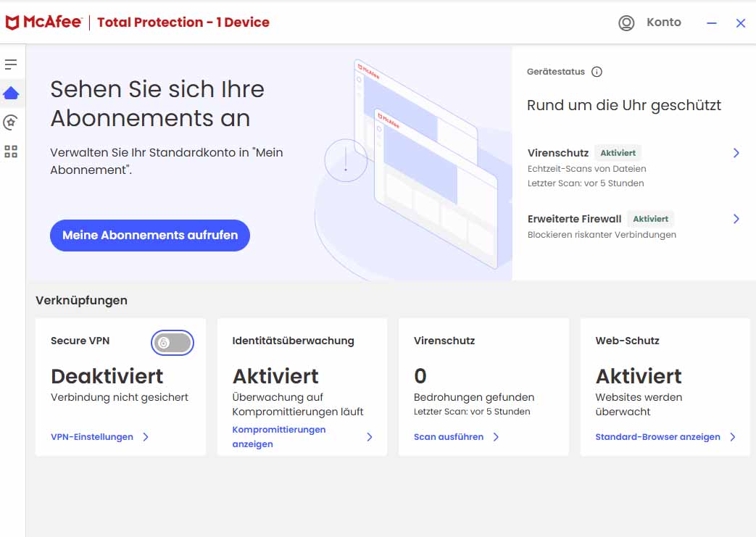Click the McAfee logo
The height and width of the screenshot is (537, 756).
tap(44, 22)
